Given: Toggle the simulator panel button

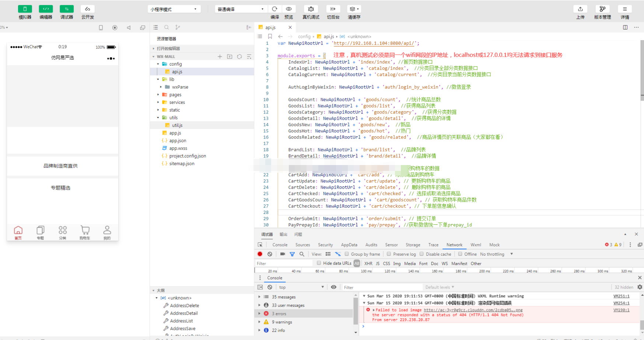Looking at the screenshot, I should point(25,9).
